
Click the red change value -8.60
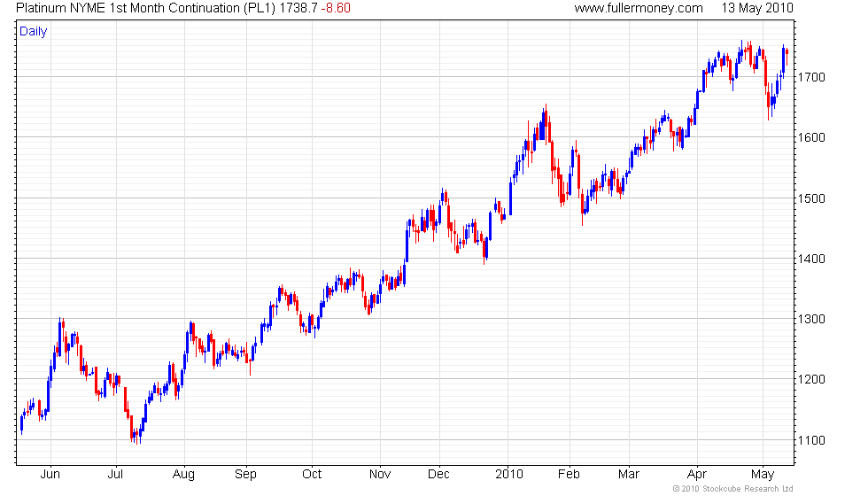pyautogui.click(x=336, y=8)
